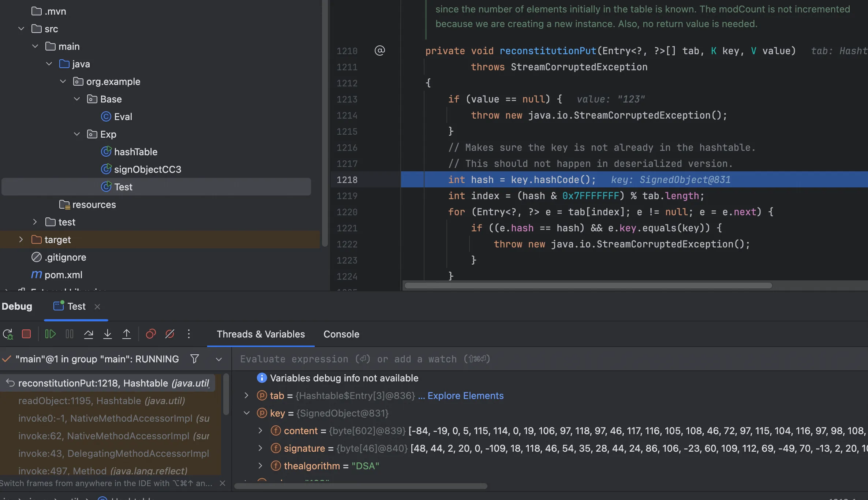The image size is (868, 500).
Task: Resume program execution
Action: [50, 334]
